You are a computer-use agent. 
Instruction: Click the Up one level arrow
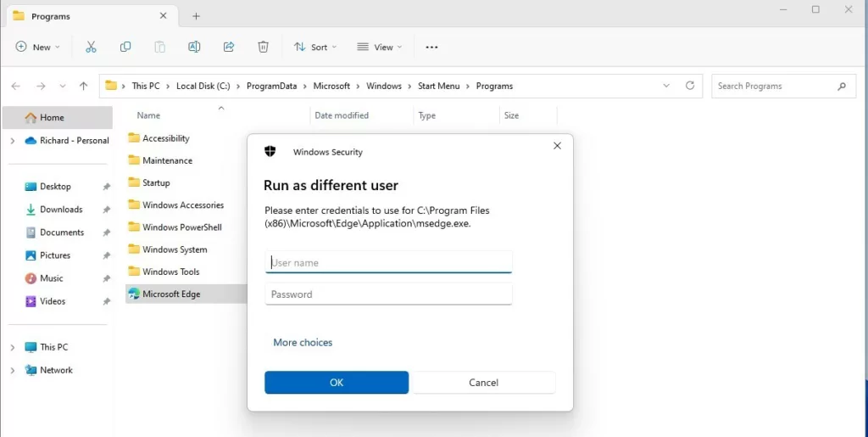(x=84, y=86)
